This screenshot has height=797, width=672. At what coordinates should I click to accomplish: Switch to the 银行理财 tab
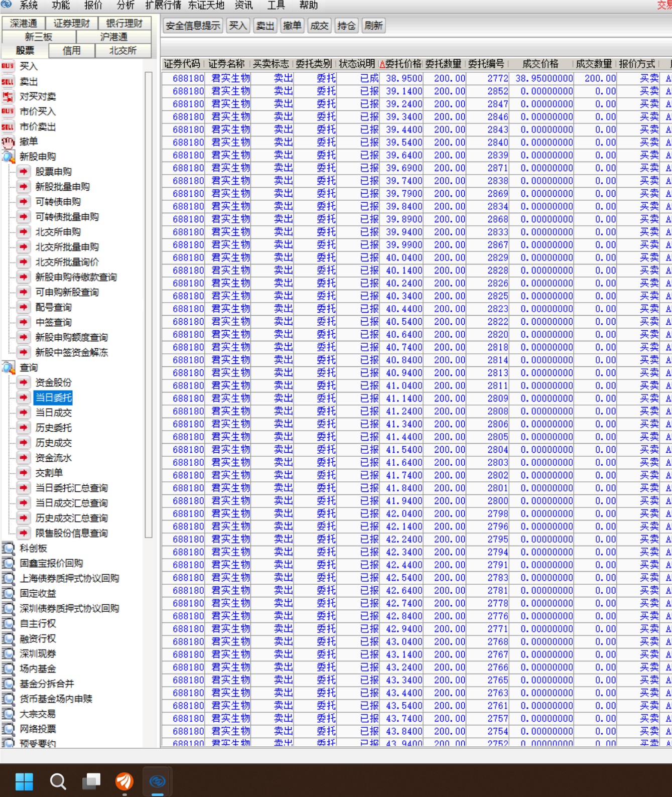[124, 23]
